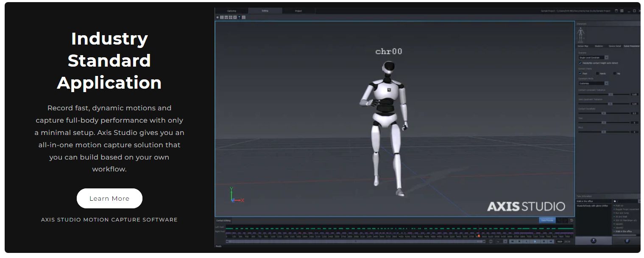Jump to the last frame
The width and height of the screenshot is (644, 258).
click(551, 241)
